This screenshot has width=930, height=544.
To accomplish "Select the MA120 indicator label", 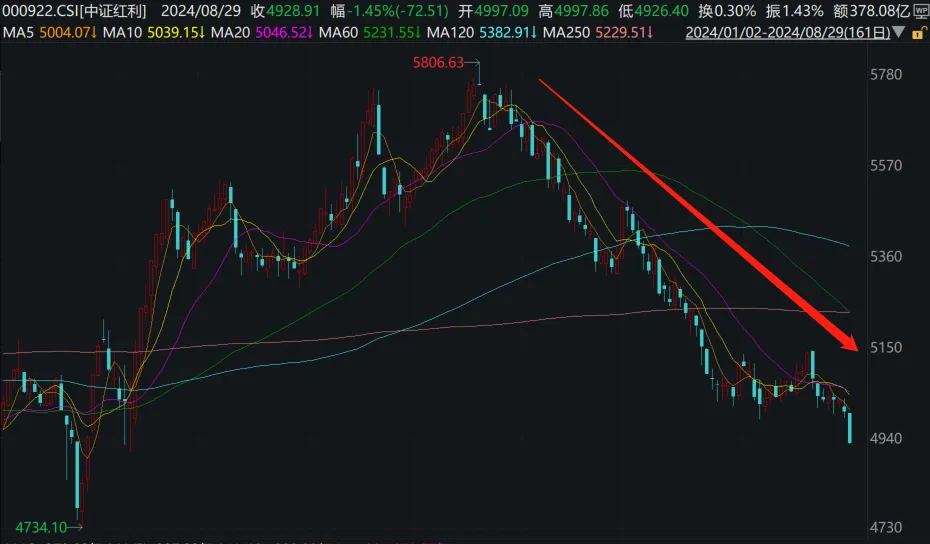I will (x=462, y=32).
